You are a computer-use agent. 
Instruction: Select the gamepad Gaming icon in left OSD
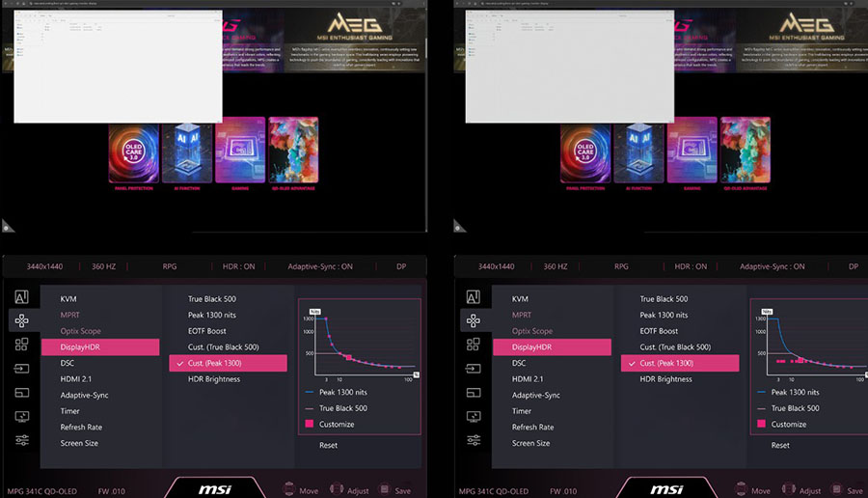[21, 320]
